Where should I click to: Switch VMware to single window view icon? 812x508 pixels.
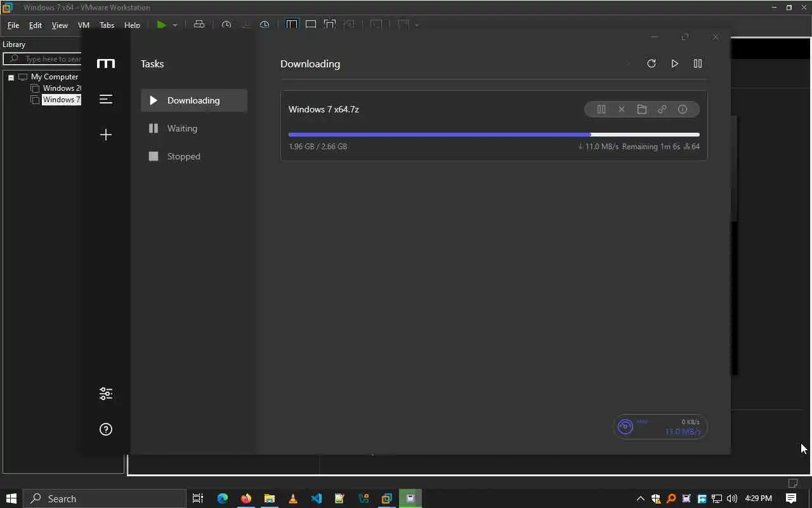coord(311,25)
